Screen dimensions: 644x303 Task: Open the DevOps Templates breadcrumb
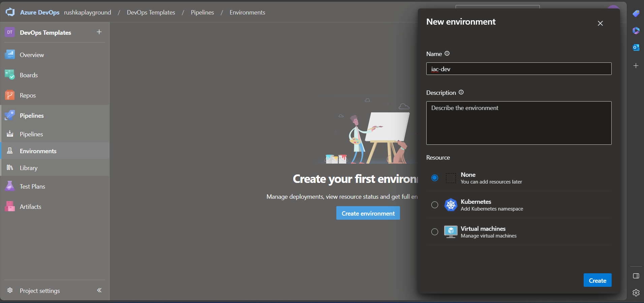[x=151, y=12]
